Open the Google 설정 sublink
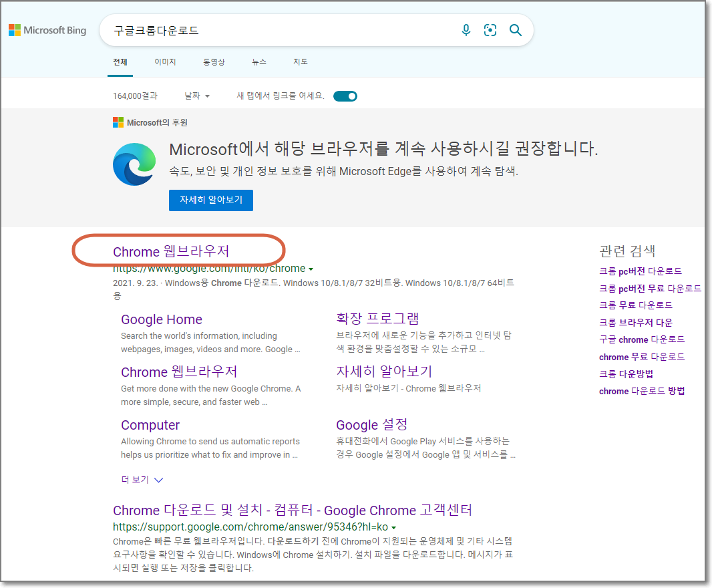 (372, 424)
